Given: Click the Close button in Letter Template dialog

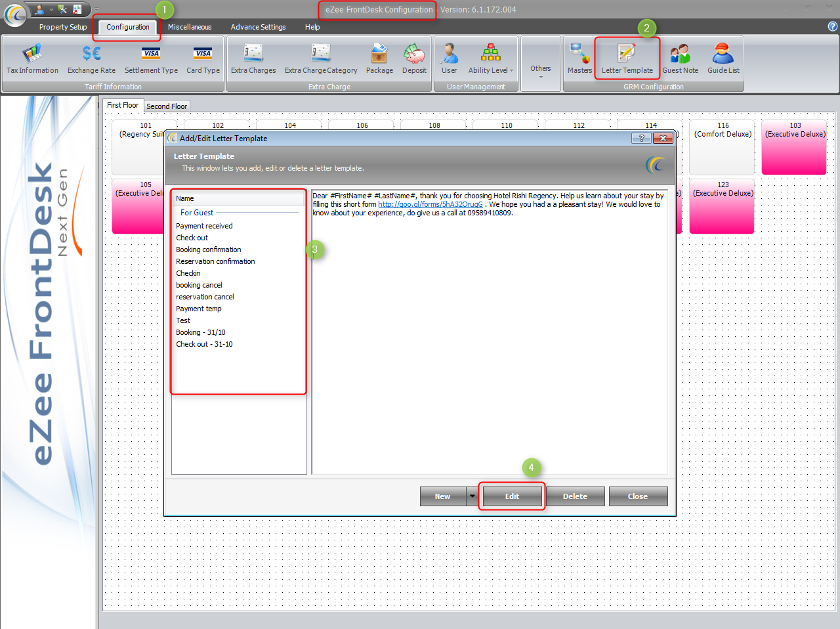Looking at the screenshot, I should point(638,496).
